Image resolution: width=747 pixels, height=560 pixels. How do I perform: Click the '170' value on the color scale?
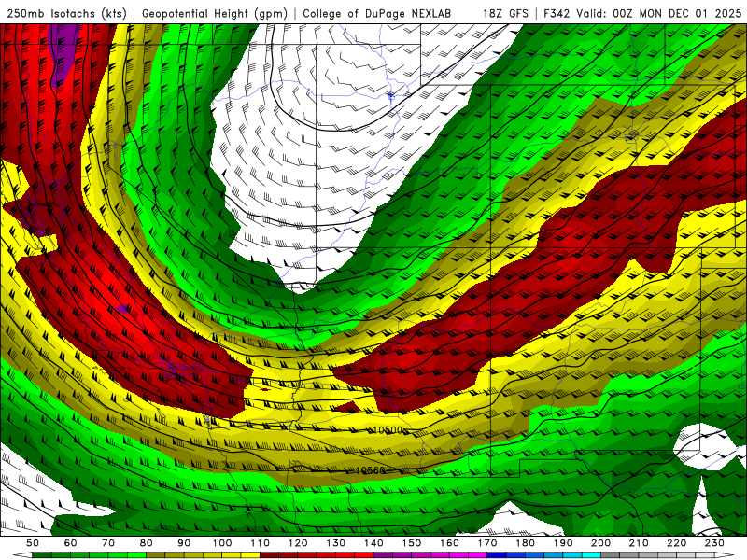487,543
